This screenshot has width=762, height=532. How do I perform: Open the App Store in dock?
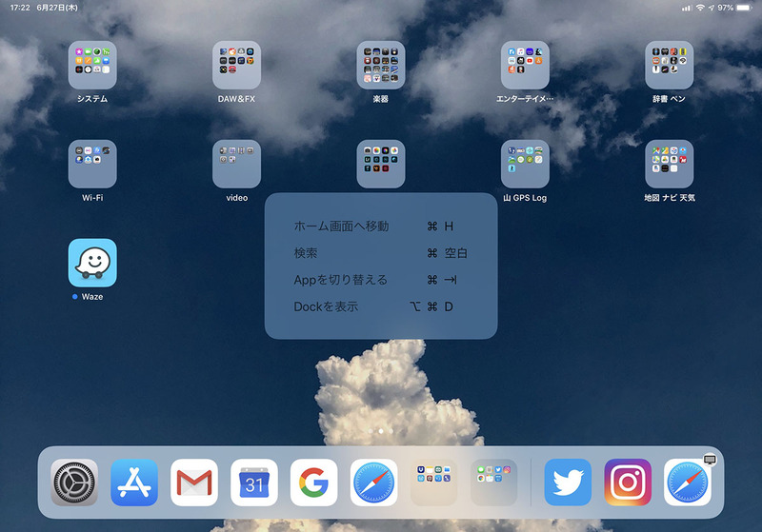pyautogui.click(x=134, y=483)
